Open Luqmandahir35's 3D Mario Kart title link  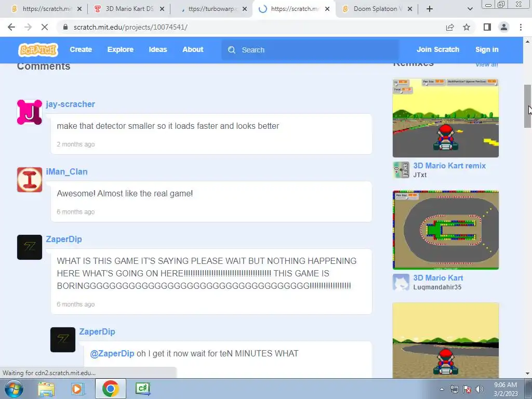pyautogui.click(x=438, y=278)
